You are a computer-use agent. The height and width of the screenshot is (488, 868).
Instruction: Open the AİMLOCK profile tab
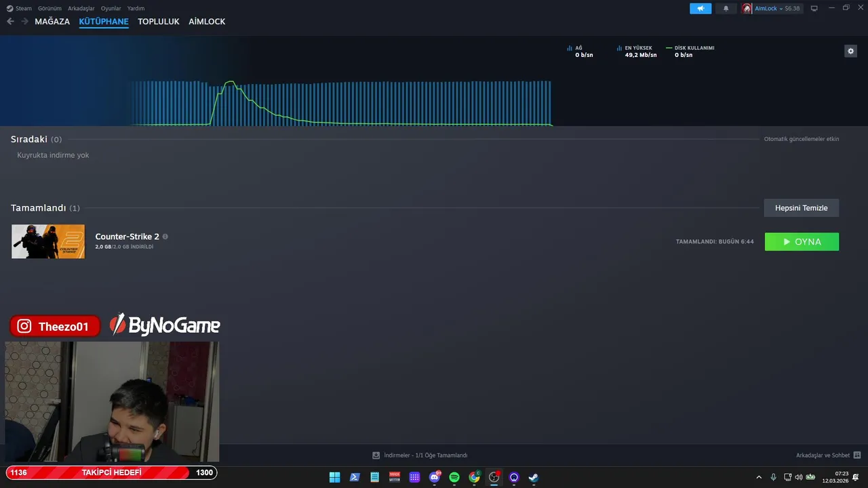(x=207, y=22)
